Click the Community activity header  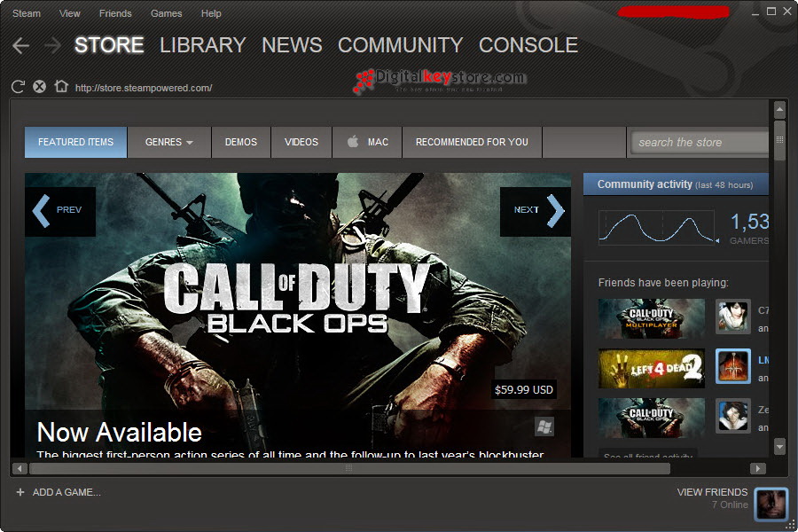click(x=676, y=184)
